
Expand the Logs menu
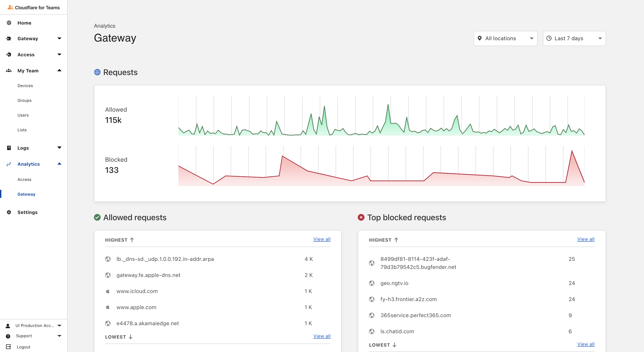point(59,148)
